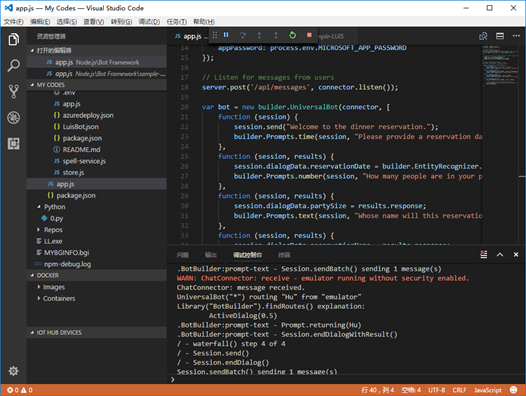Open the 编辑(E) menu
The image size is (526, 396).
[40, 22]
